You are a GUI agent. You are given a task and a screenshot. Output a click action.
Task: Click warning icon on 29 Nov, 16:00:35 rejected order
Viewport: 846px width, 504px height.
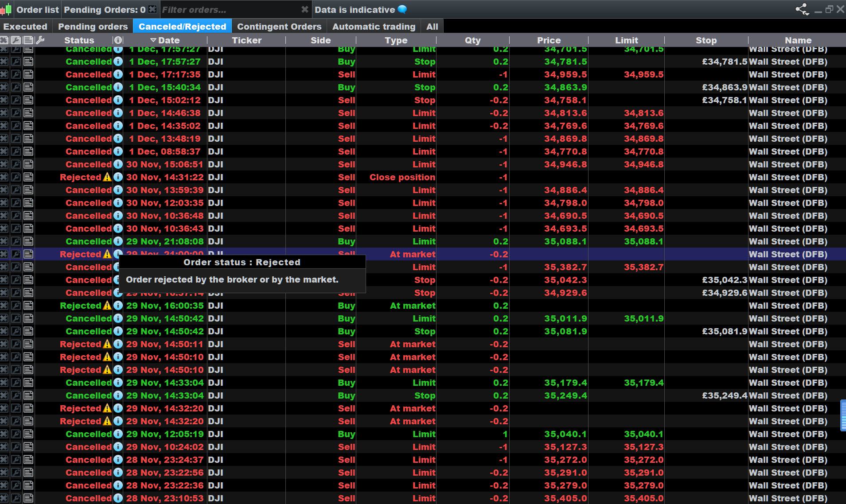pos(107,306)
